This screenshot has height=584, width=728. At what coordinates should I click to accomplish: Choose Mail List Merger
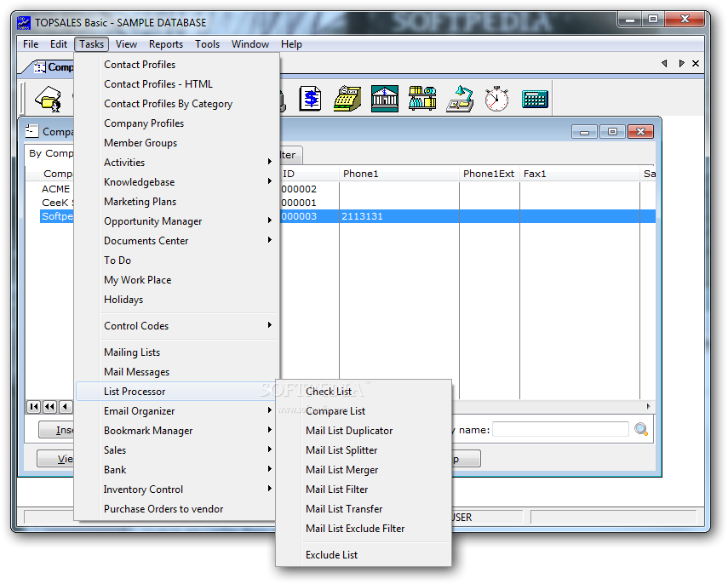364,469
